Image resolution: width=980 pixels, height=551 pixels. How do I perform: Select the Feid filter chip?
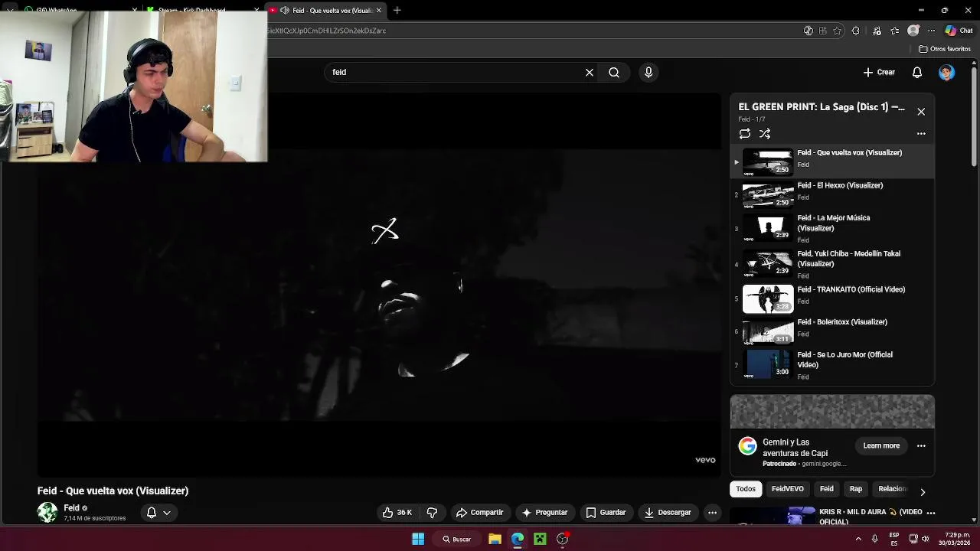pos(827,489)
